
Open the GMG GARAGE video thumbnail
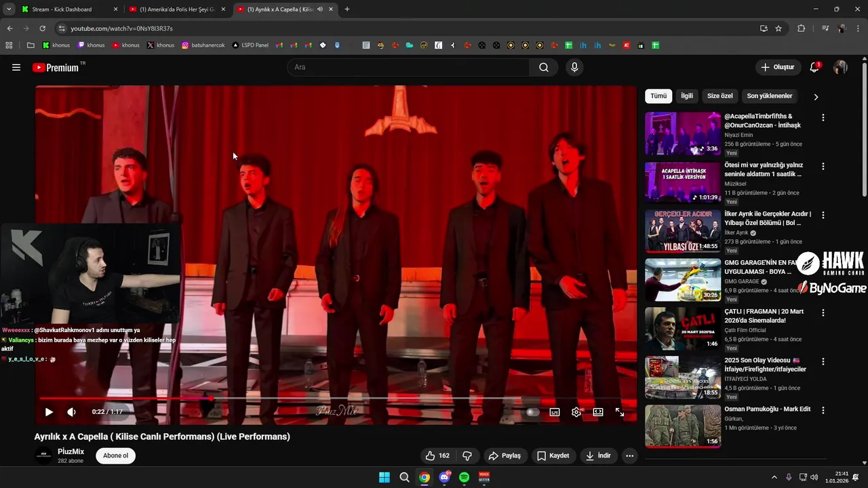(683, 280)
